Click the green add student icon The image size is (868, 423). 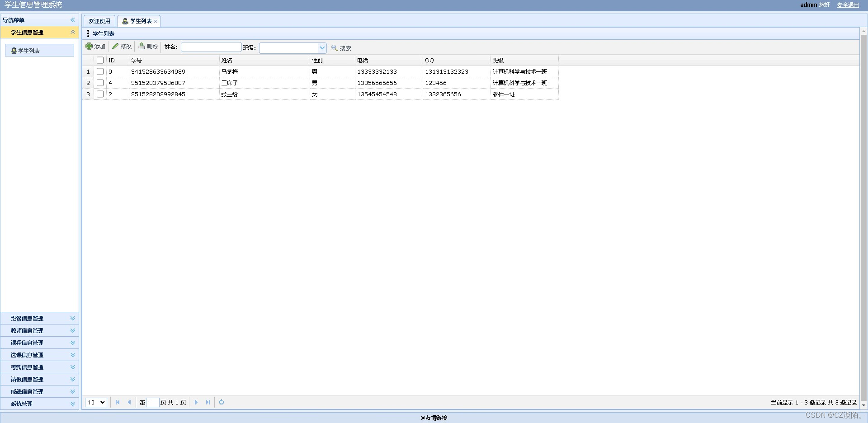(89, 46)
